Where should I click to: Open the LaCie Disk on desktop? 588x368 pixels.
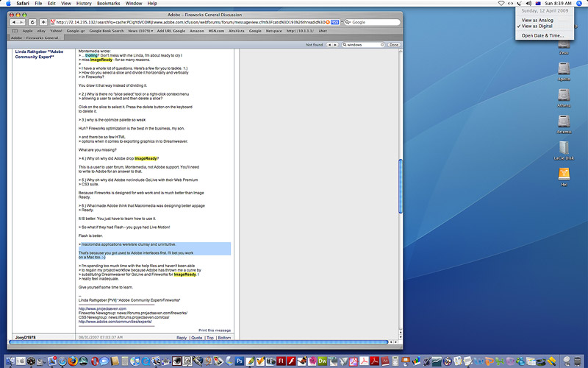(564, 150)
